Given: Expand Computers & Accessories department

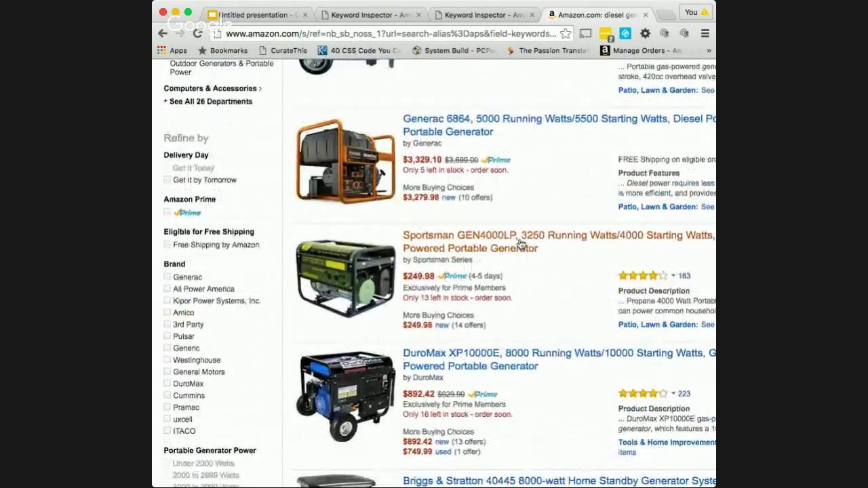Looking at the screenshot, I should (212, 88).
